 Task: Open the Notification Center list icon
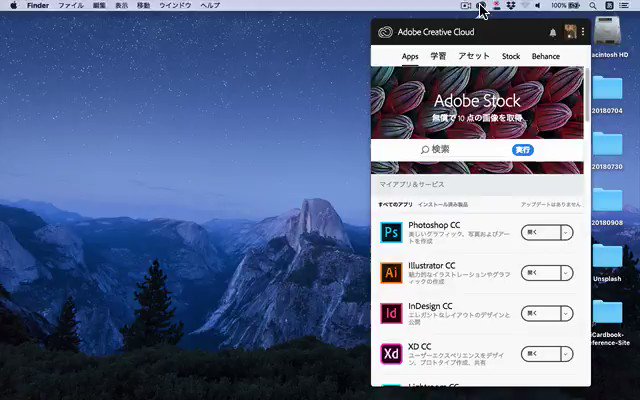click(624, 5)
